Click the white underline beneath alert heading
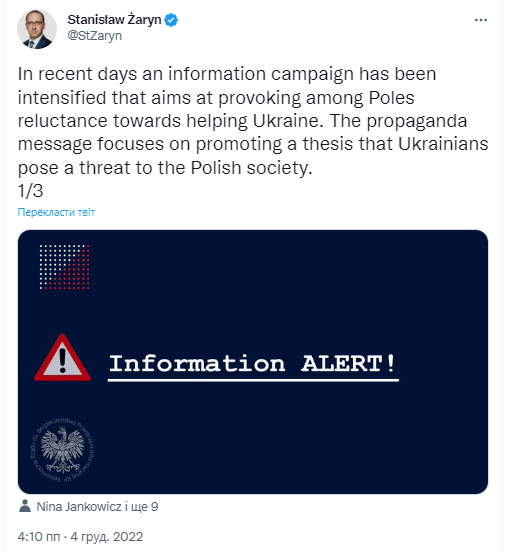Screen dimensions: 519x552 tap(253, 380)
